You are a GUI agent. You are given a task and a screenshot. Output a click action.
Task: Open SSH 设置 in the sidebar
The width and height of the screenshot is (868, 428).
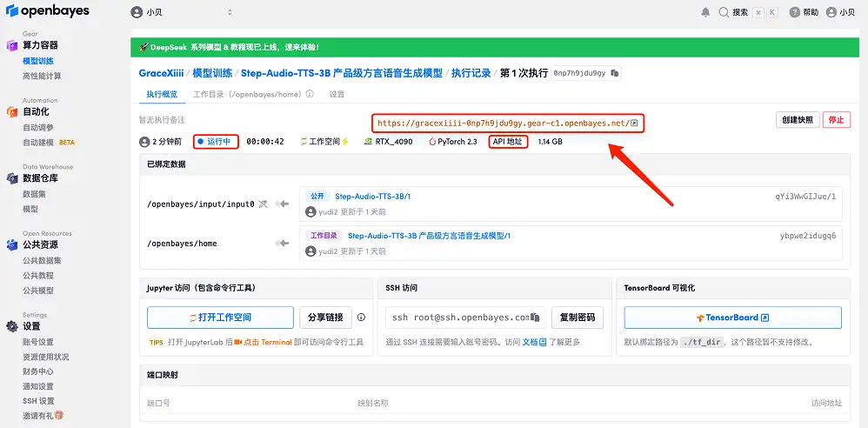click(x=39, y=401)
